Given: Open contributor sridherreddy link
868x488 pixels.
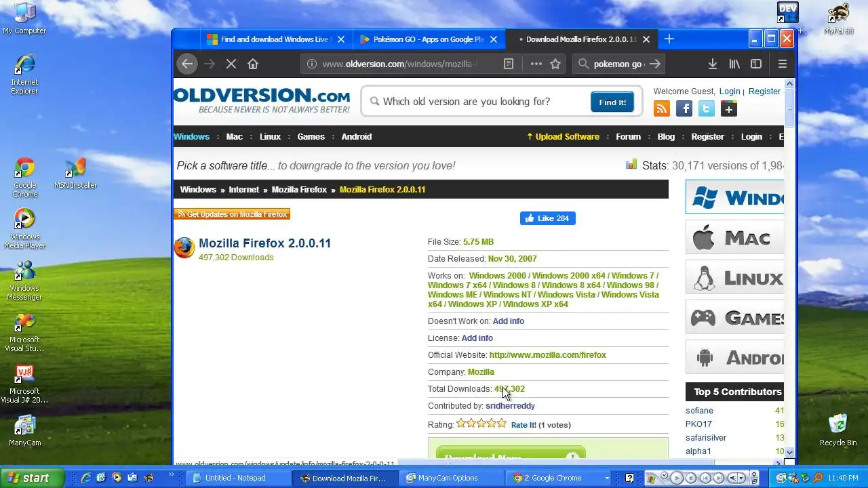Looking at the screenshot, I should click(x=510, y=406).
